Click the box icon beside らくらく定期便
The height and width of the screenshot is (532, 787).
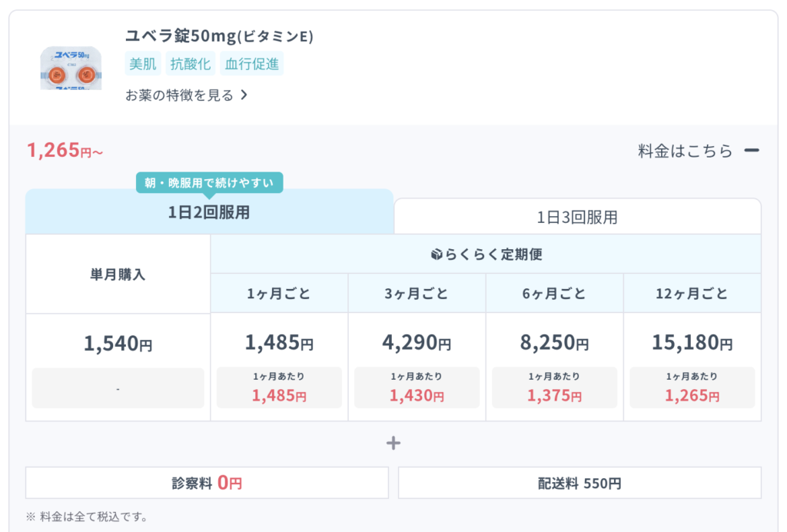[437, 254]
